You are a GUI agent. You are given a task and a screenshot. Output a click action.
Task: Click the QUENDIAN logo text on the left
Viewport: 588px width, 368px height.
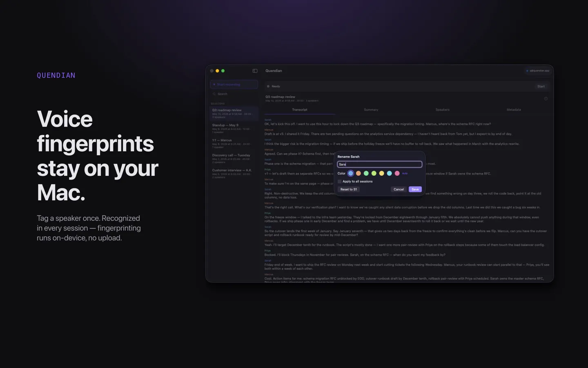tap(56, 75)
